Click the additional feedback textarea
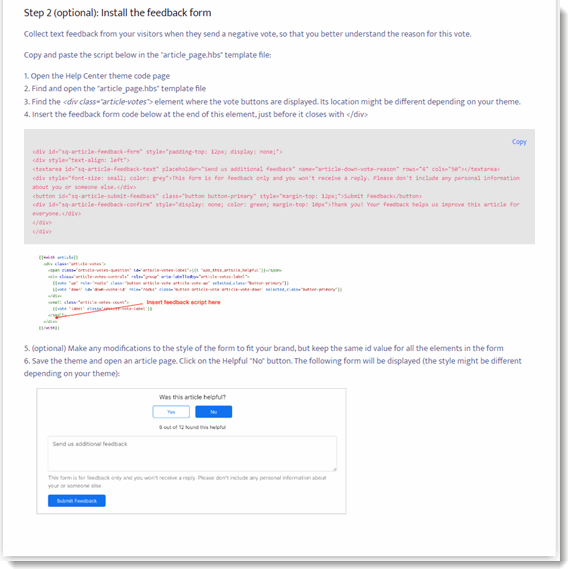 (192, 454)
